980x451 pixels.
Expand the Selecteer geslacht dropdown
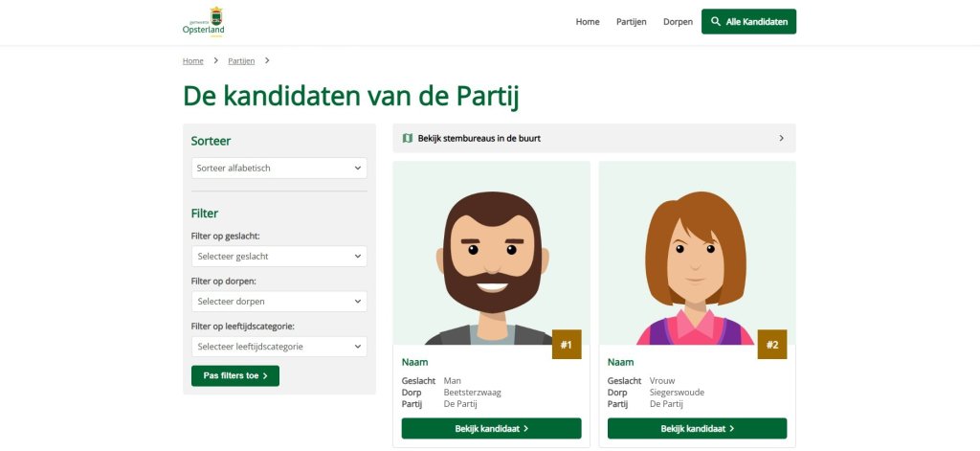tap(278, 257)
